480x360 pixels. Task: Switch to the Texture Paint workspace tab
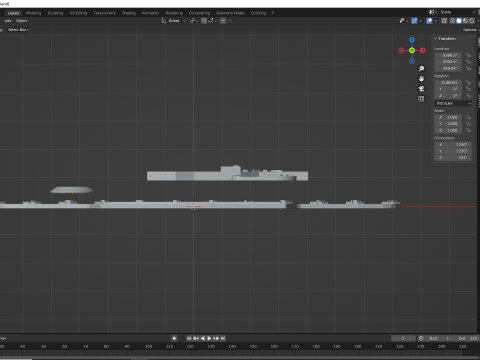click(x=104, y=13)
